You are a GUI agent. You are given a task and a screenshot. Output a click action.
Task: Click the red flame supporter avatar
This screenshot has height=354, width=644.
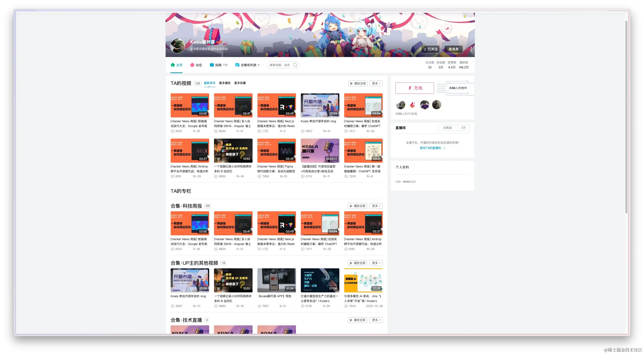pos(412,105)
